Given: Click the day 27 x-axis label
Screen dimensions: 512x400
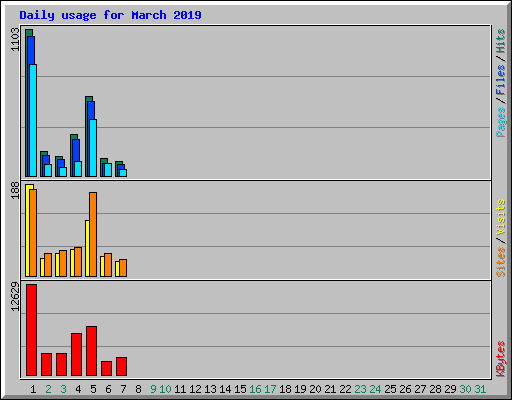Looking at the screenshot, I should point(420,389).
